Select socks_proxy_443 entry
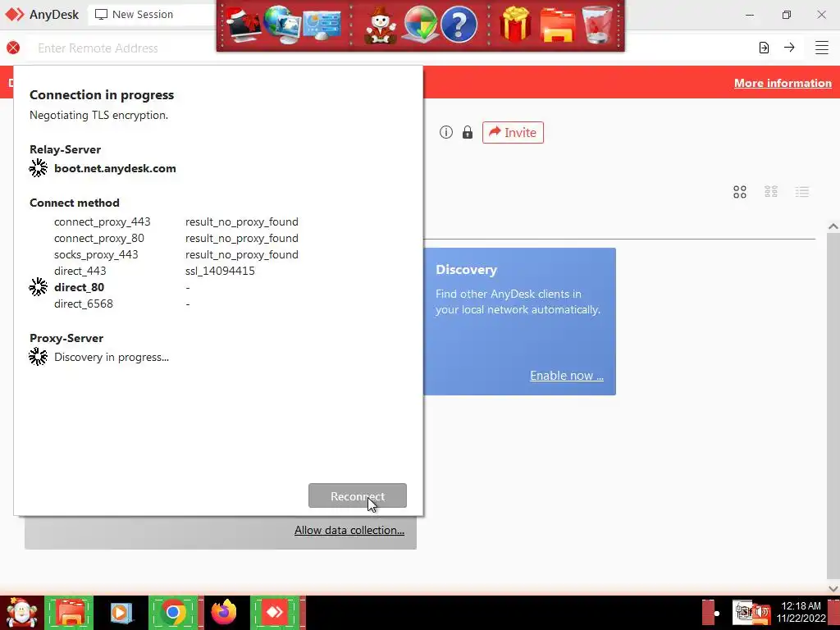840x630 pixels. pos(96,254)
